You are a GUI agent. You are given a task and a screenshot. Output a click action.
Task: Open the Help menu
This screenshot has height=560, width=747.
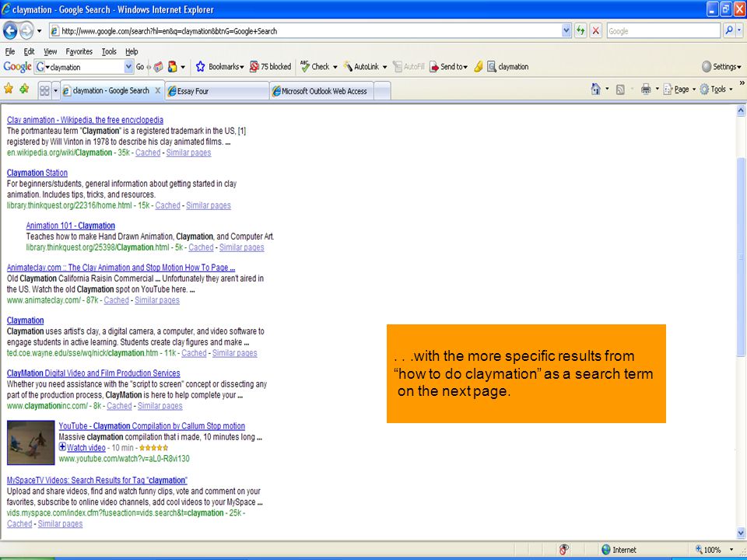[132, 51]
